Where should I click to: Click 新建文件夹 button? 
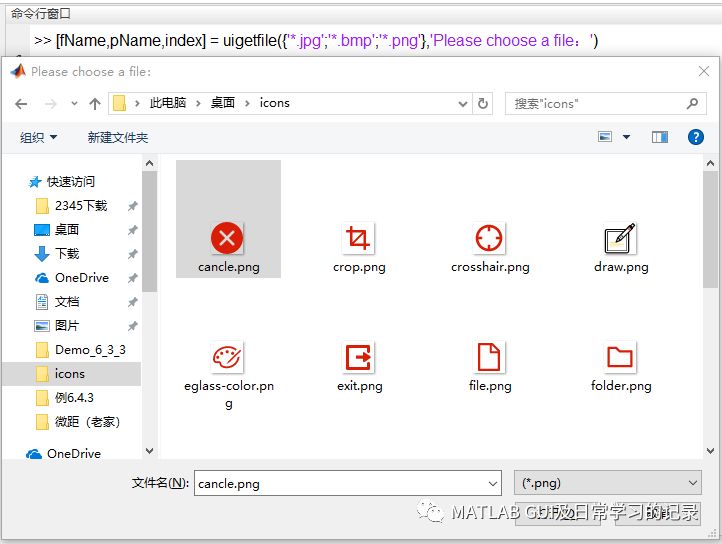tap(118, 137)
